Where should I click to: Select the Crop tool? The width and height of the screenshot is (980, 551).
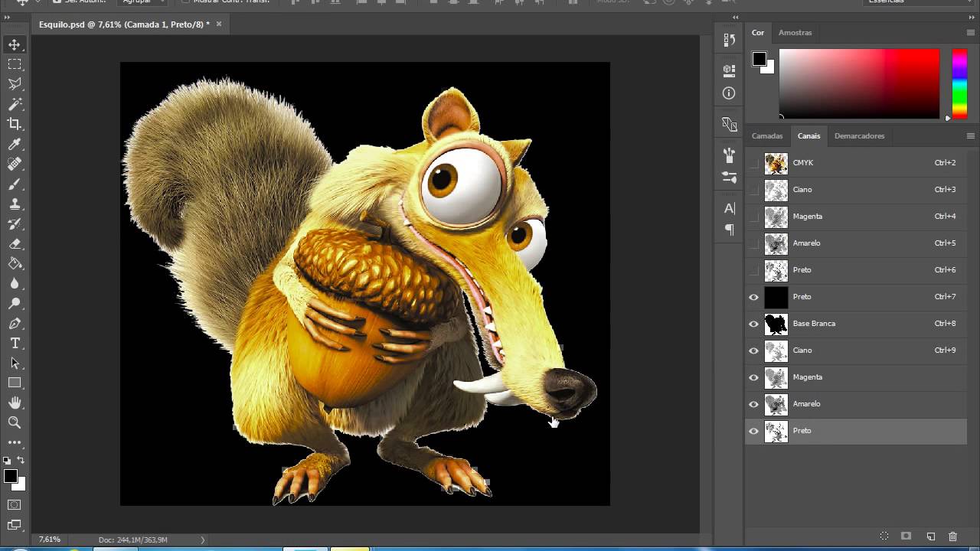tap(15, 124)
